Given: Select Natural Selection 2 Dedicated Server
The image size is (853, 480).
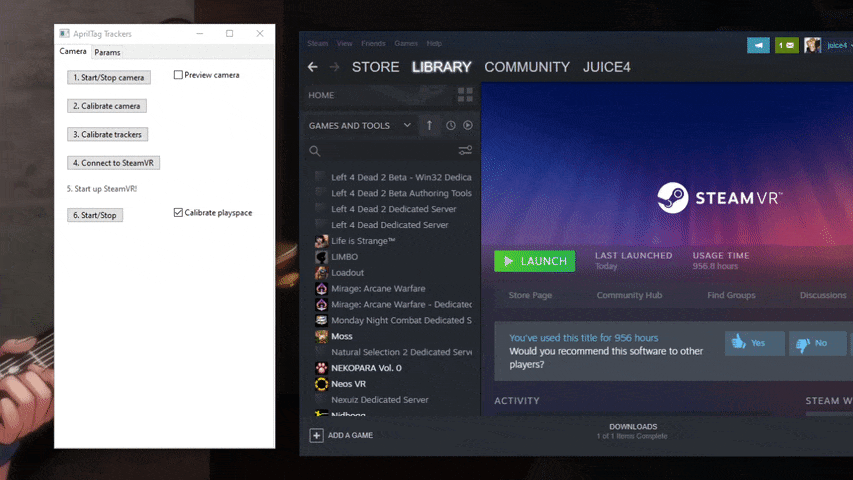Looking at the screenshot, I should [x=401, y=352].
